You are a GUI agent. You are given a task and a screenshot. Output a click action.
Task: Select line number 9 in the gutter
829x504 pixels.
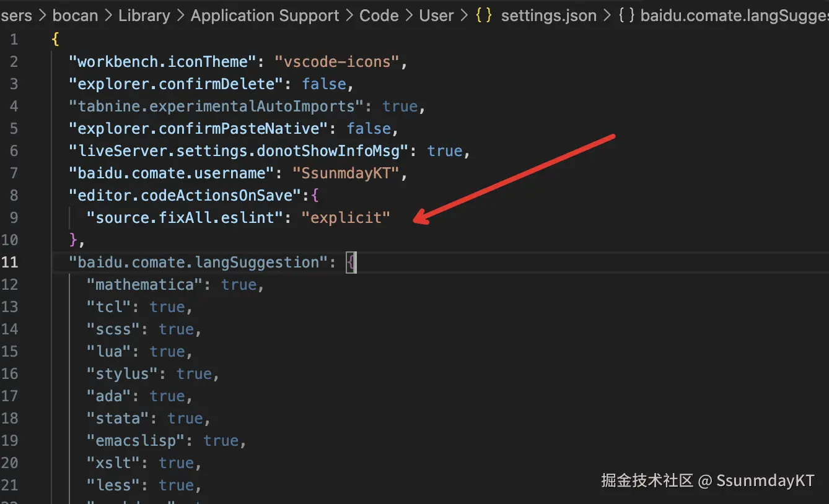14,217
